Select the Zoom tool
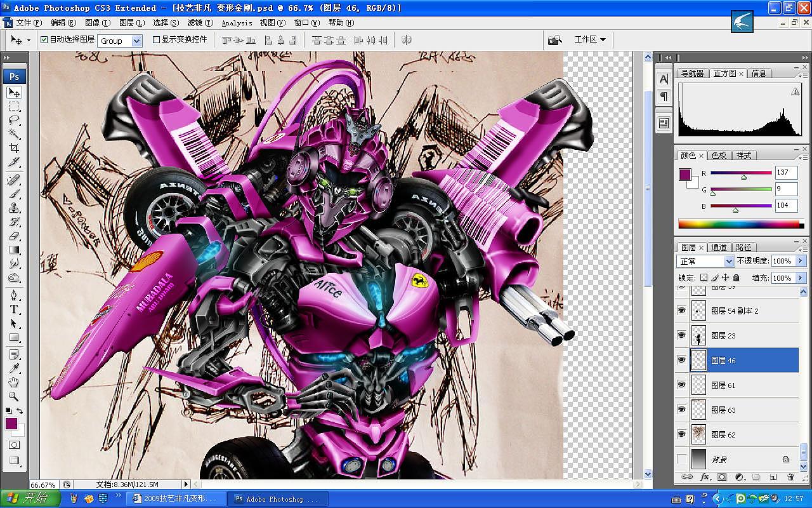Screen dimensions: 812x508 point(14,396)
